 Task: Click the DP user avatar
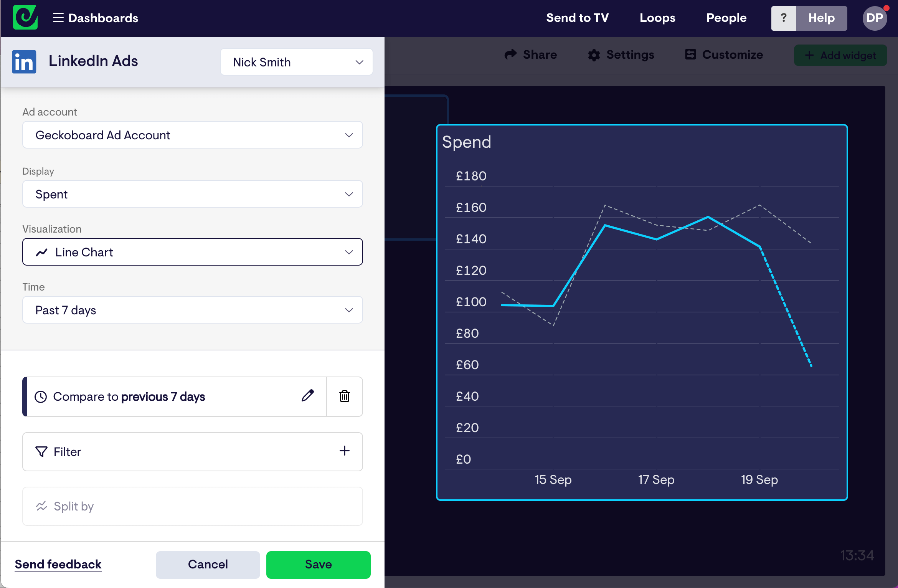874,18
